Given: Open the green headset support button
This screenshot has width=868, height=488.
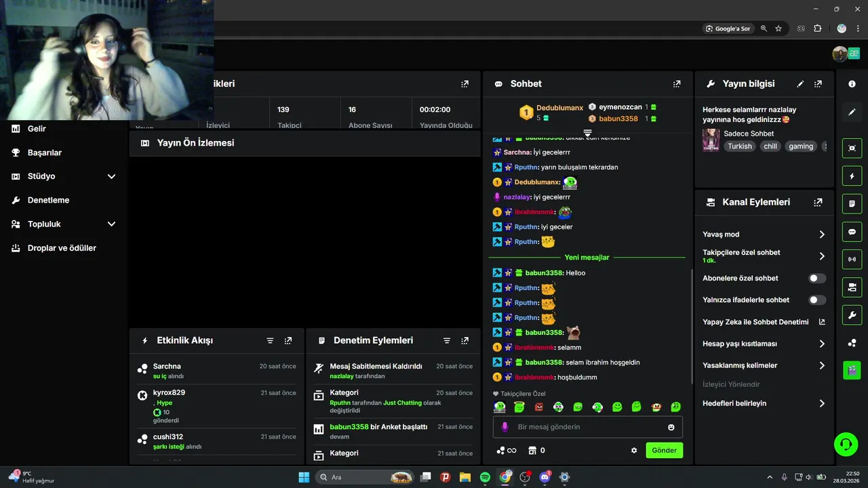Looking at the screenshot, I should click(x=846, y=445).
